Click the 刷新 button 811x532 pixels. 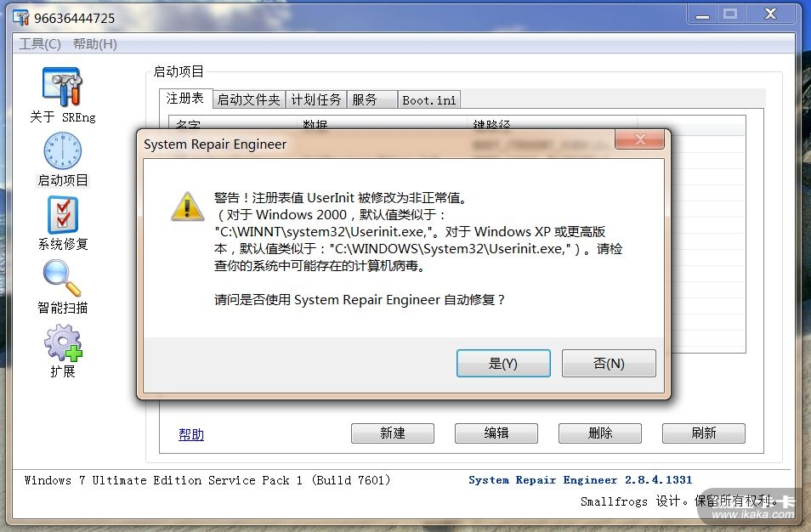click(x=703, y=433)
